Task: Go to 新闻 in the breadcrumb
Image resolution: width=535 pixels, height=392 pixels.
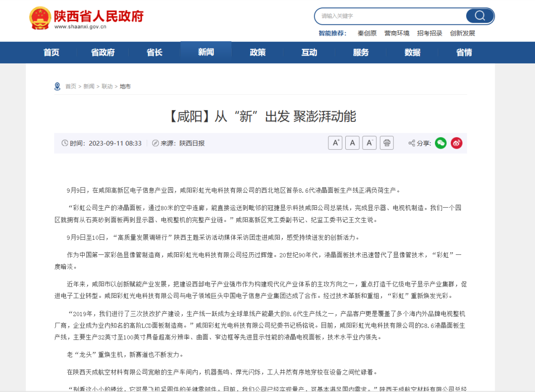Action: click(x=89, y=86)
